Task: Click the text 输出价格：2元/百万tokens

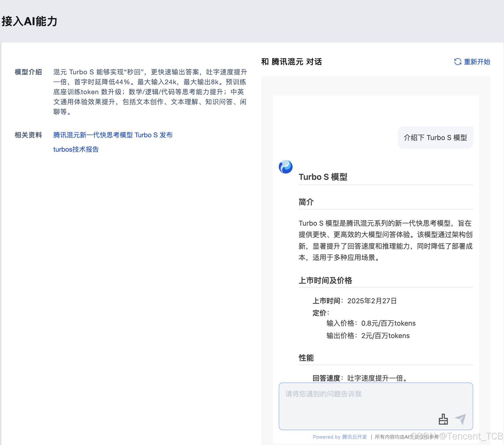Action: (x=368, y=336)
